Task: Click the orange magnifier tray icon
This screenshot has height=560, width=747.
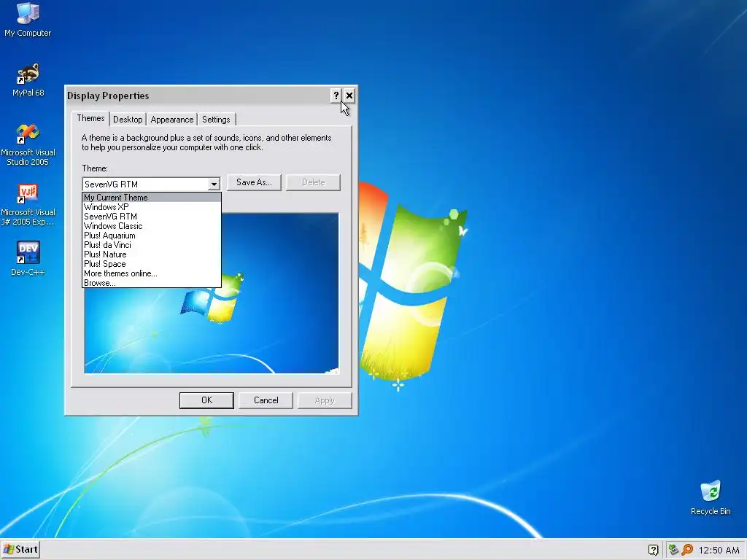Action: tap(687, 550)
